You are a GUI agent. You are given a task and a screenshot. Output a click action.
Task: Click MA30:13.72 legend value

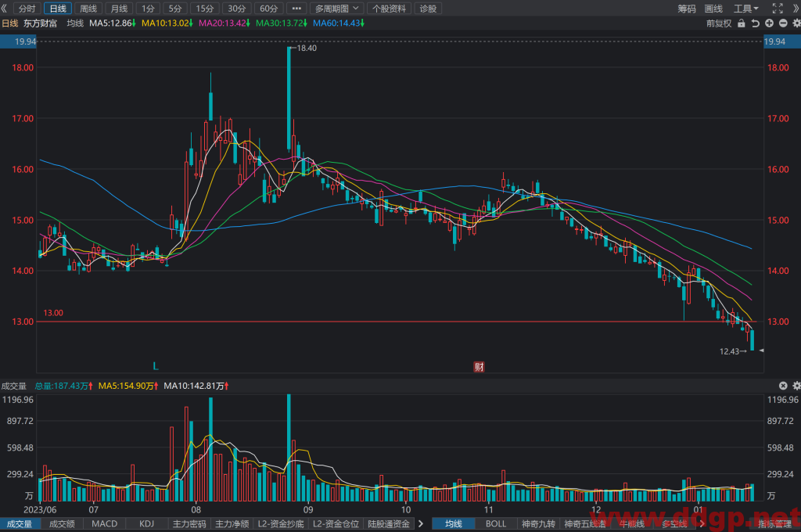pos(282,23)
